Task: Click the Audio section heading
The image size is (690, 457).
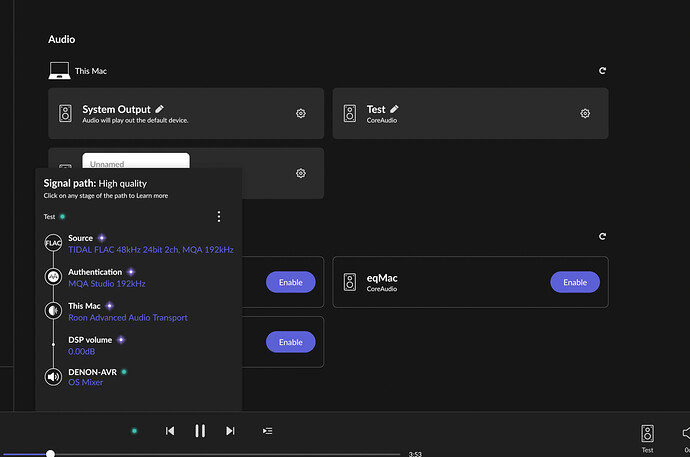Action: pos(62,40)
